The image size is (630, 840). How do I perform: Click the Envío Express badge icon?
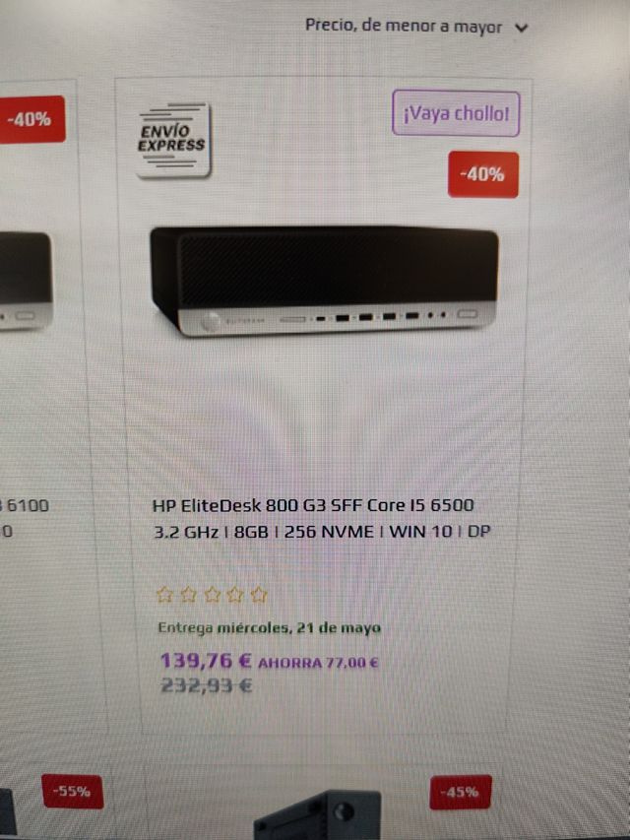point(172,139)
